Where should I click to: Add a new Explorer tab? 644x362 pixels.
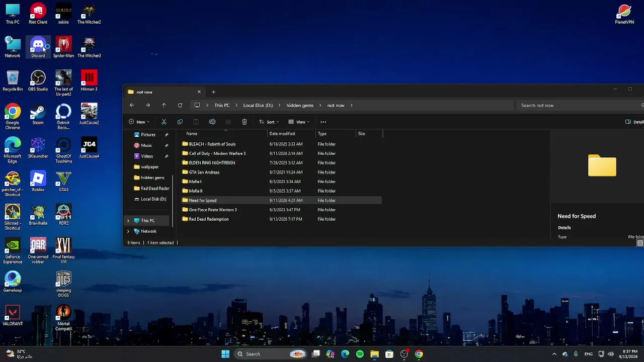(213, 92)
